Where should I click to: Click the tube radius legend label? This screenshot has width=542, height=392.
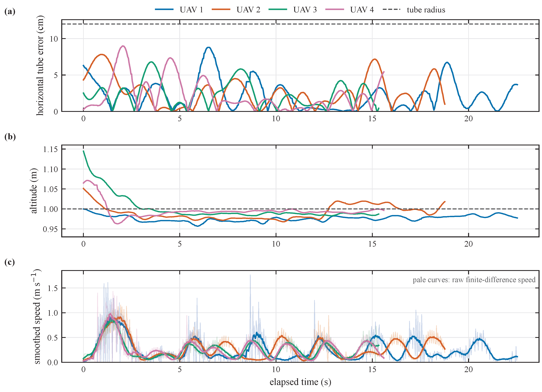tap(426, 10)
